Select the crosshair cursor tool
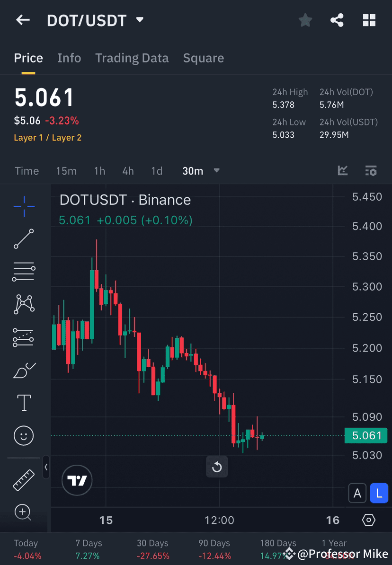392x565 pixels. [24, 206]
